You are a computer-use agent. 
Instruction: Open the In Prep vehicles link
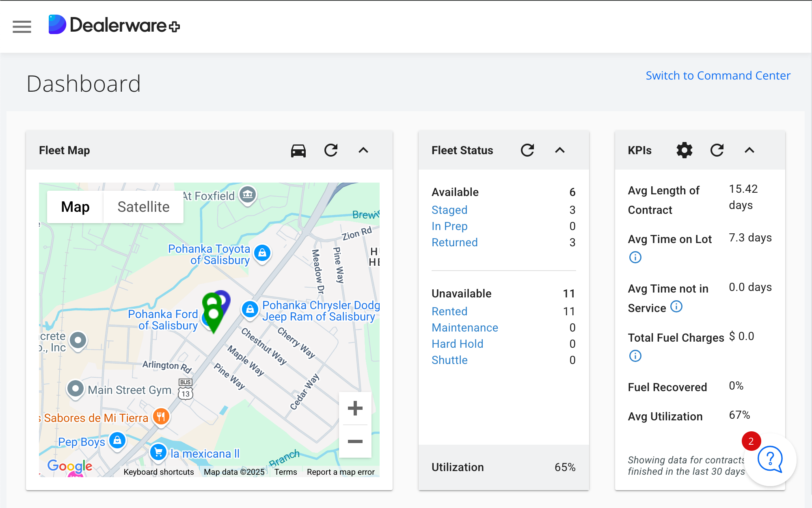point(449,226)
